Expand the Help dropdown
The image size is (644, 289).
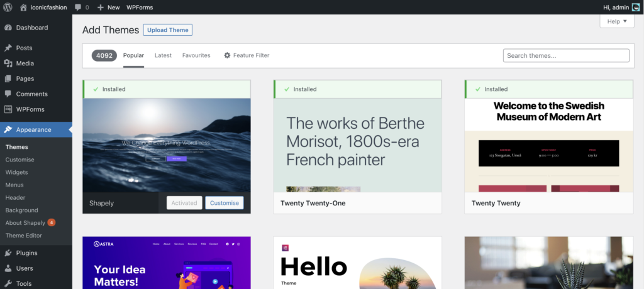coord(617,21)
